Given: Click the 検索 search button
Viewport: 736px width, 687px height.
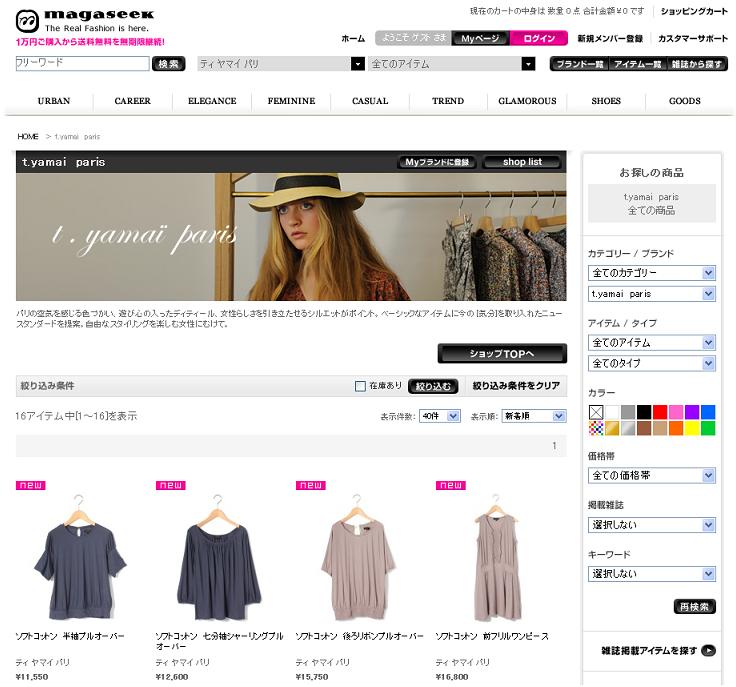Looking at the screenshot, I should point(169,64).
